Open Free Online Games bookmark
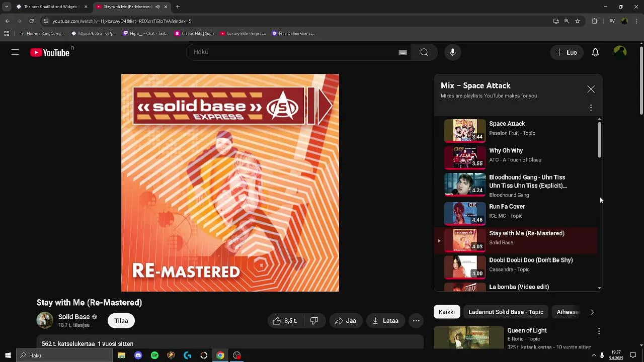The image size is (644, 362). 293,34
